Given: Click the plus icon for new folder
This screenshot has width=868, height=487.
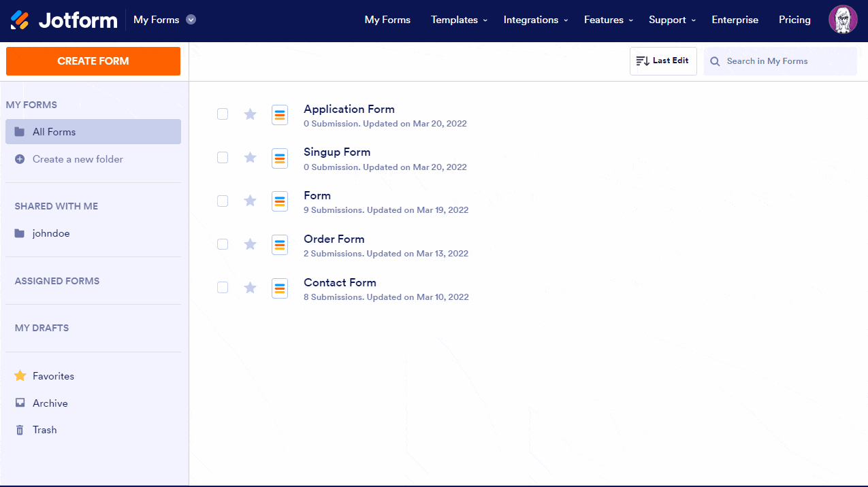Looking at the screenshot, I should click(x=20, y=159).
